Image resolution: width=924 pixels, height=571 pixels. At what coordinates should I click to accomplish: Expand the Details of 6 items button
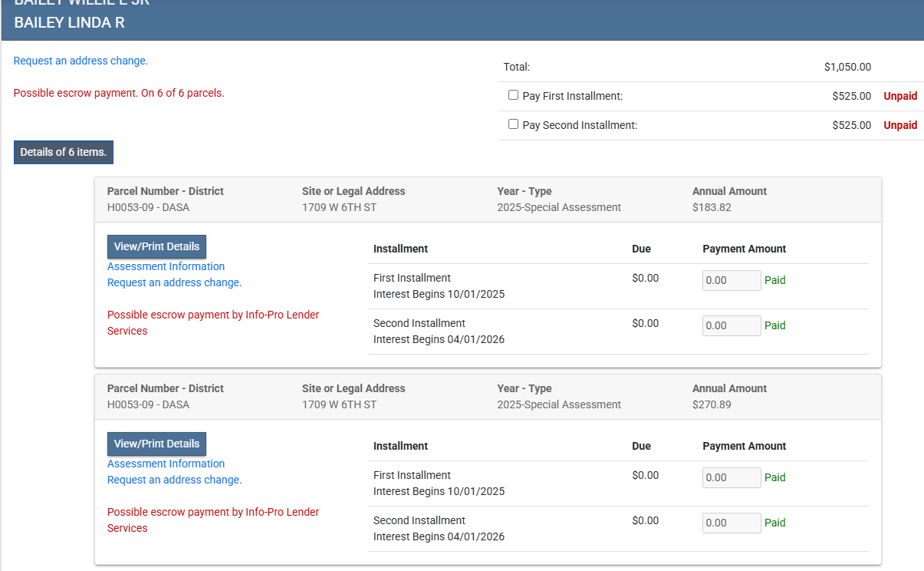(64, 152)
